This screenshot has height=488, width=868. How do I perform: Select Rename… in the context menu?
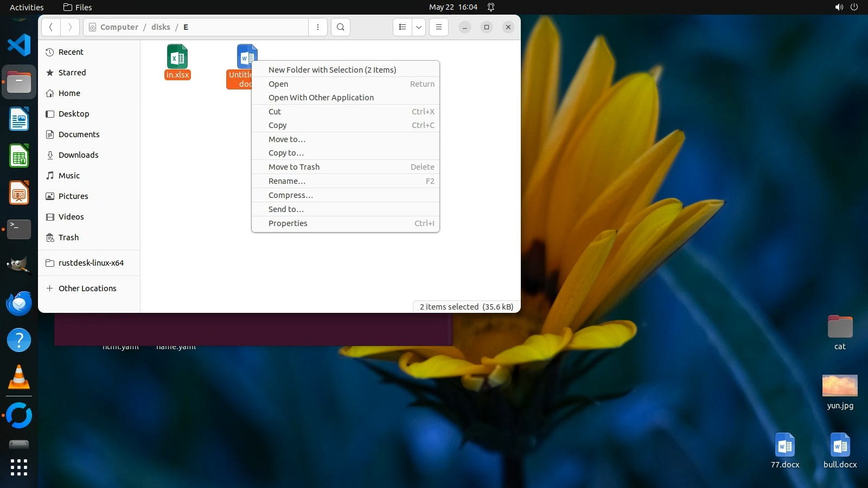[x=287, y=181]
